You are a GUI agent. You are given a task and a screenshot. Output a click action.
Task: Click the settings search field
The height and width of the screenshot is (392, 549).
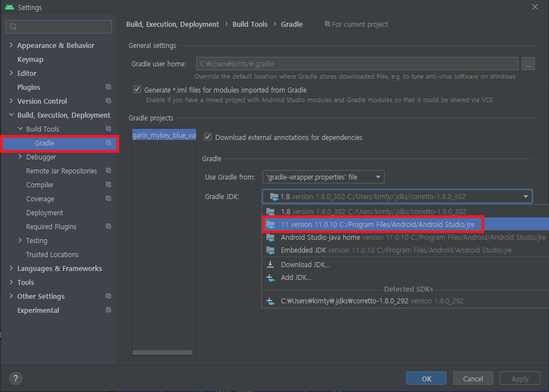59,27
